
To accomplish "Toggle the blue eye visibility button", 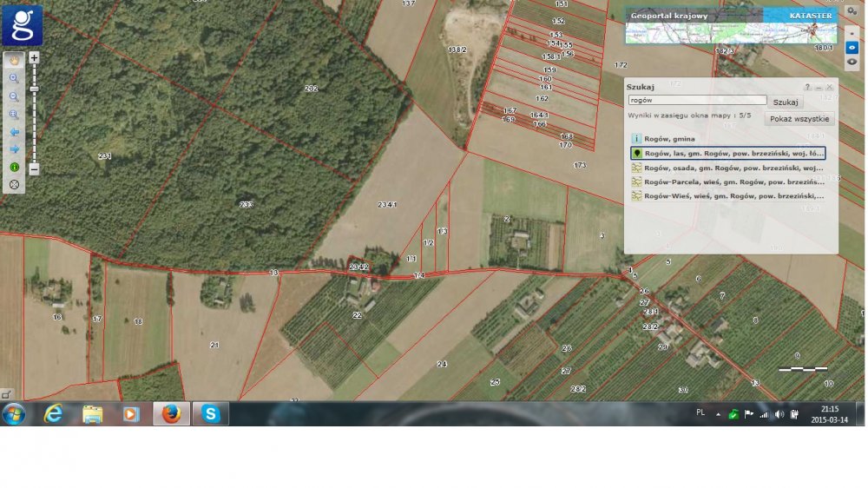I will (852, 47).
